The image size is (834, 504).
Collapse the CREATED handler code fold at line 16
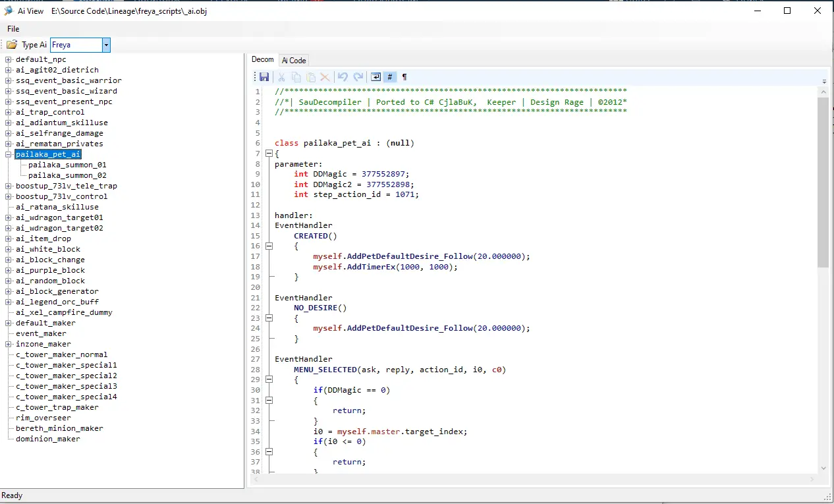point(269,246)
